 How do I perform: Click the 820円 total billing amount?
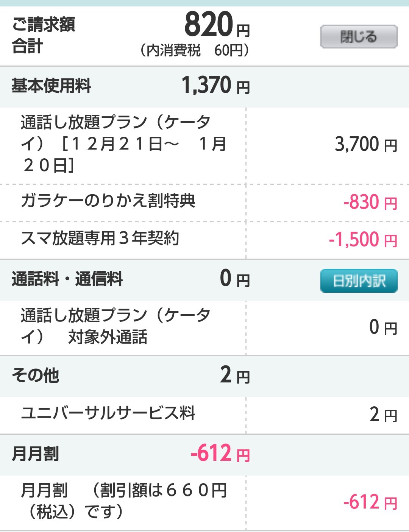point(217,26)
